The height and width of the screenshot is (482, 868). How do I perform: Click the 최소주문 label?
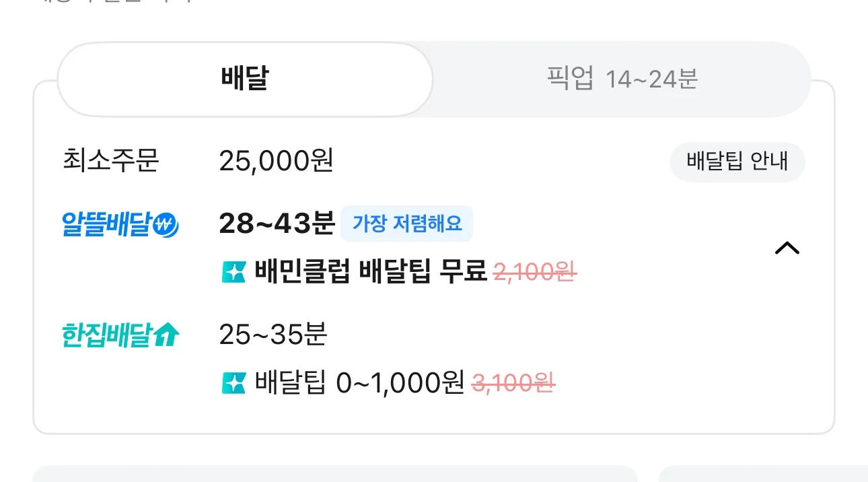(x=110, y=162)
